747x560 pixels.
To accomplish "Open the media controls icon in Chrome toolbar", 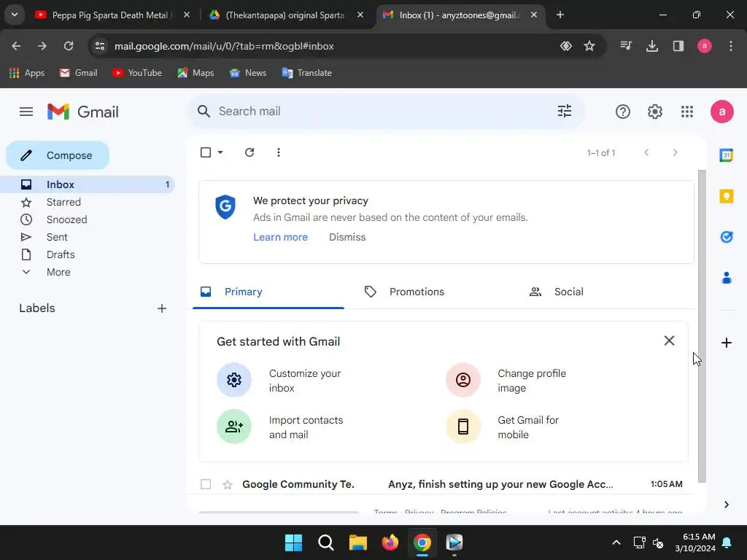I will coord(625,46).
